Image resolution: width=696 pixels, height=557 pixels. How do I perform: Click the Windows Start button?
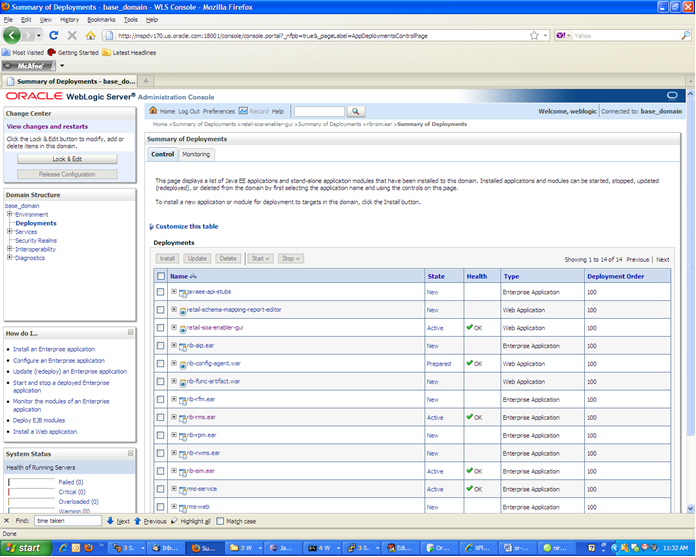pyautogui.click(x=26, y=548)
